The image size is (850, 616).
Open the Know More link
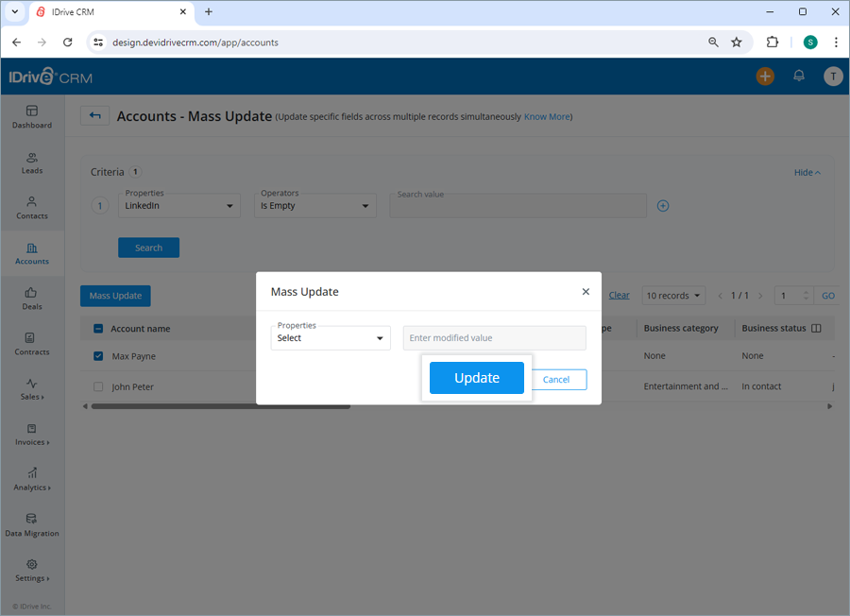click(x=546, y=116)
